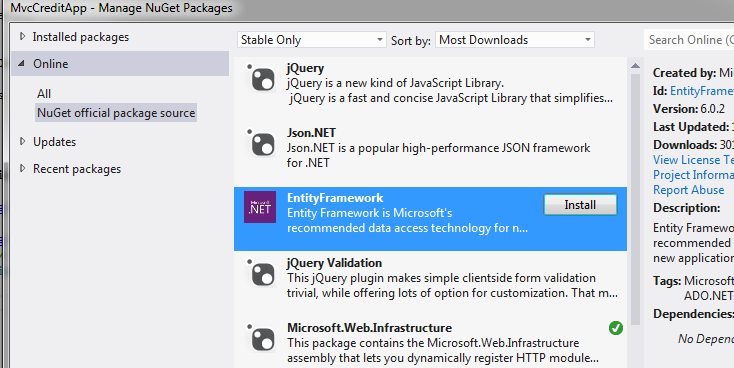
Task: Click the jQuery Validation package icon
Action: coord(260,273)
